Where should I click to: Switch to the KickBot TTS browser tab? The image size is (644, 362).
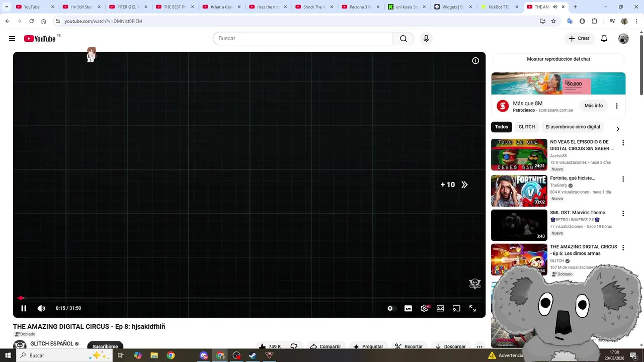pos(499,7)
